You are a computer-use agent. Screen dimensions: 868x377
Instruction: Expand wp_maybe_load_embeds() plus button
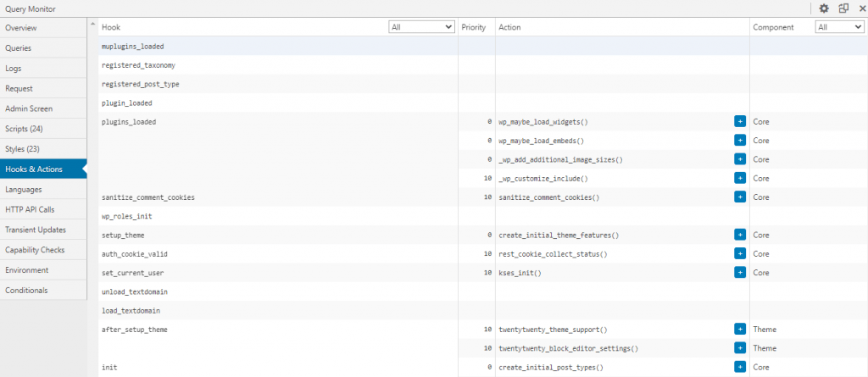[x=740, y=140]
